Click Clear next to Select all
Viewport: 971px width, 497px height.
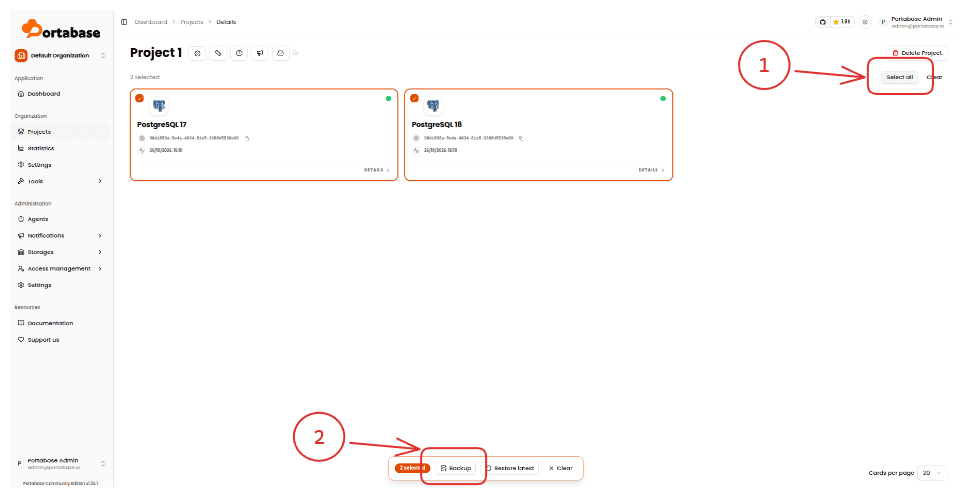click(934, 77)
